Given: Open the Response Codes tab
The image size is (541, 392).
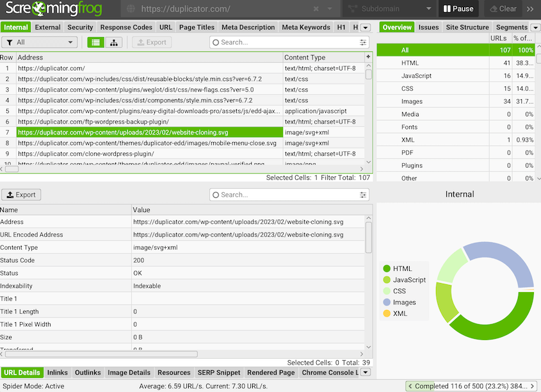Looking at the screenshot, I should [126, 28].
